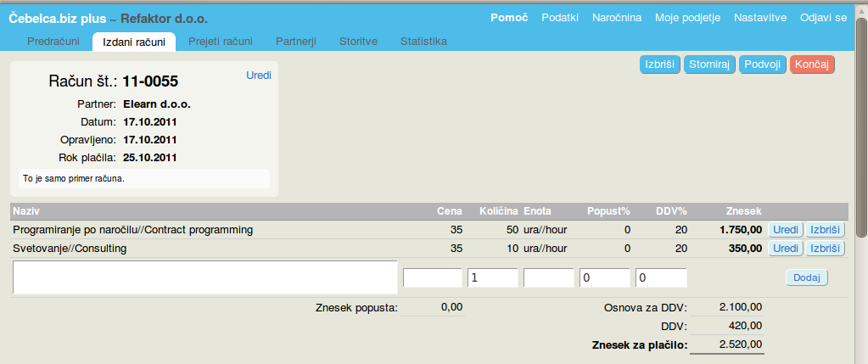The width and height of the screenshot is (868, 364).
Task: Delete the Svetovanje//Consulting row
Action: click(825, 249)
